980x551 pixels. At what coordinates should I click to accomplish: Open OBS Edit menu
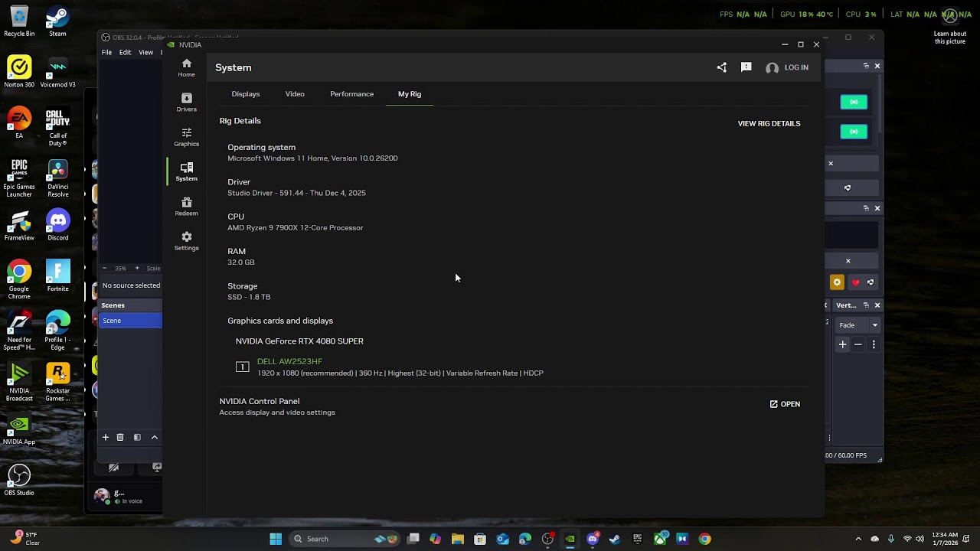(x=125, y=53)
